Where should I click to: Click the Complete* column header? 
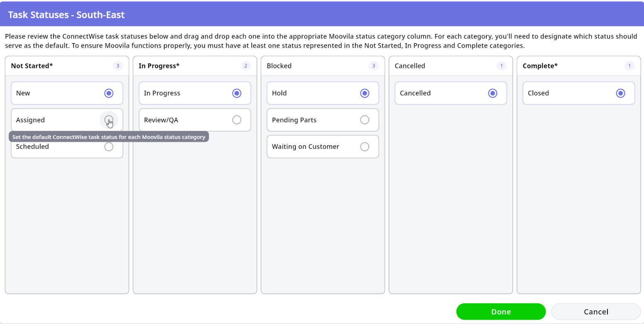(540, 66)
